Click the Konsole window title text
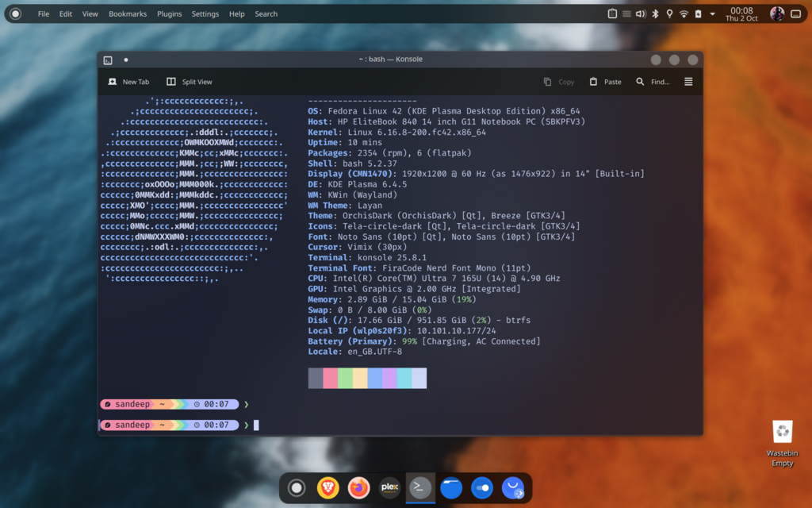 click(x=390, y=59)
